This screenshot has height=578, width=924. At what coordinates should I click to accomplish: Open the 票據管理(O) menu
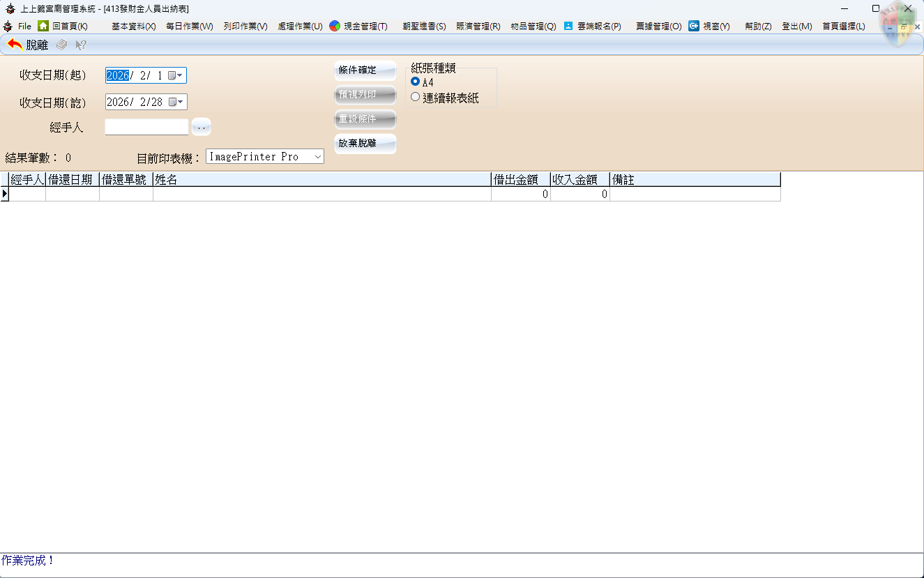click(x=658, y=26)
